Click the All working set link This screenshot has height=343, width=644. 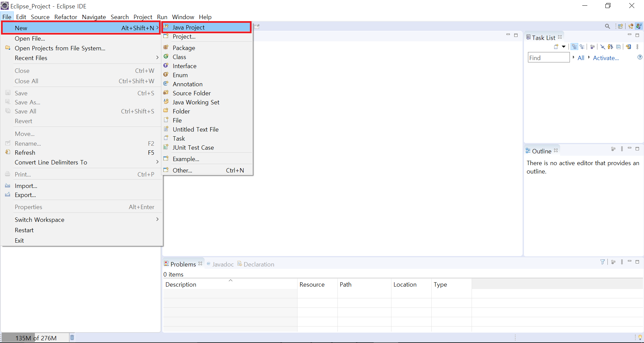581,58
